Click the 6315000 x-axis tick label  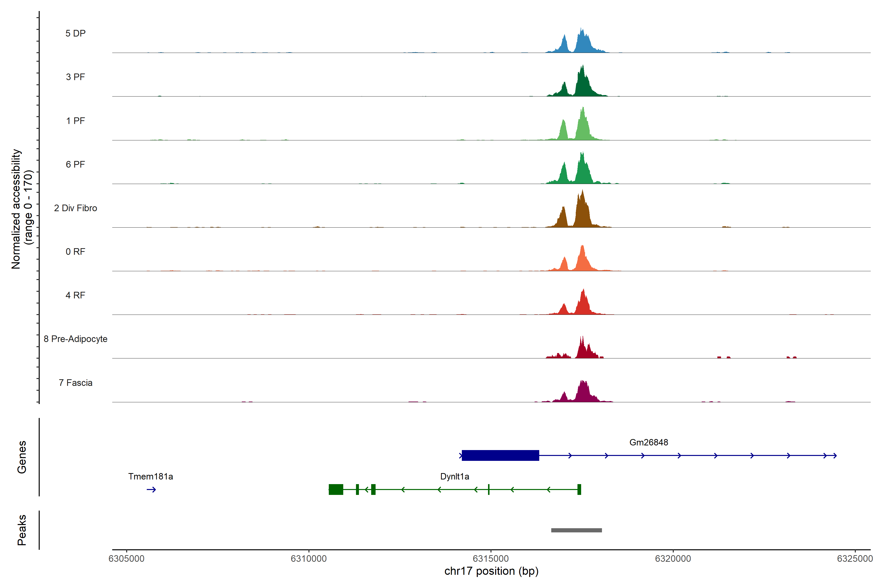490,559
